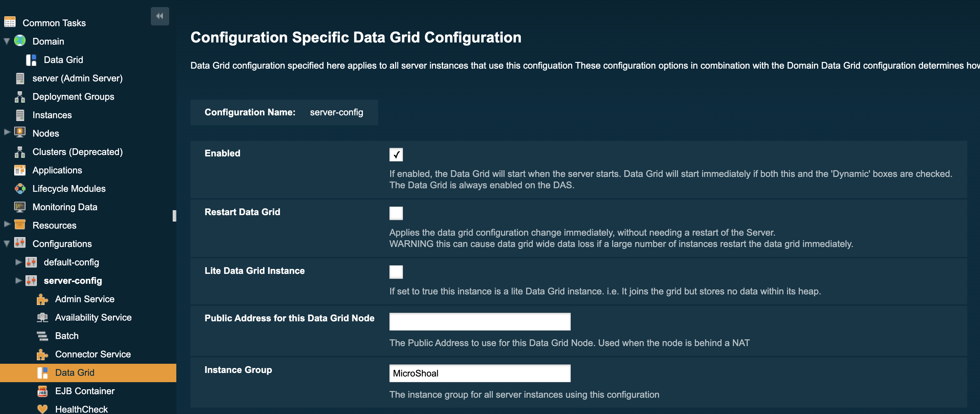
Task: Click the Availability Service icon
Action: [42, 317]
